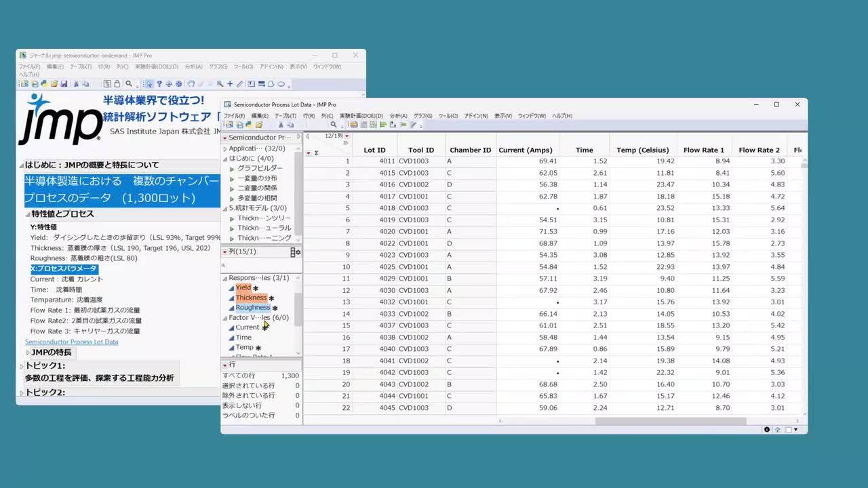Click the summation icon in table corner
Viewport: 868px width, 488px height.
[x=316, y=153]
